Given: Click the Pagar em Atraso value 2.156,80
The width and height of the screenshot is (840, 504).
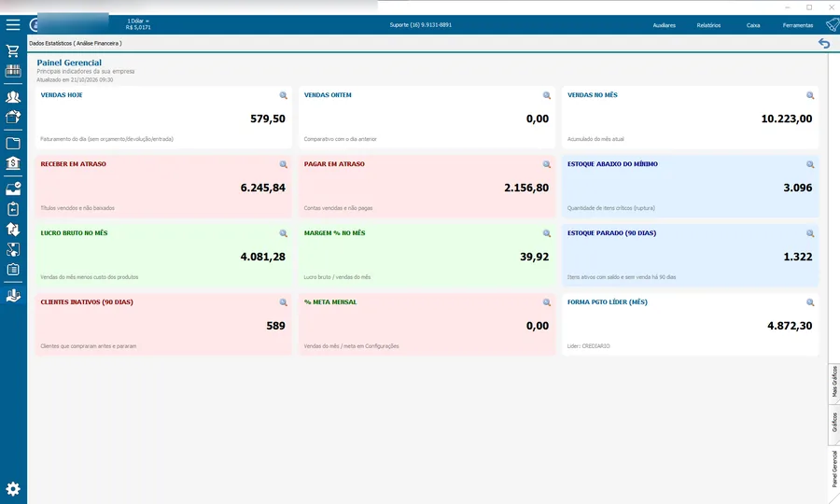Looking at the screenshot, I should (x=526, y=188).
